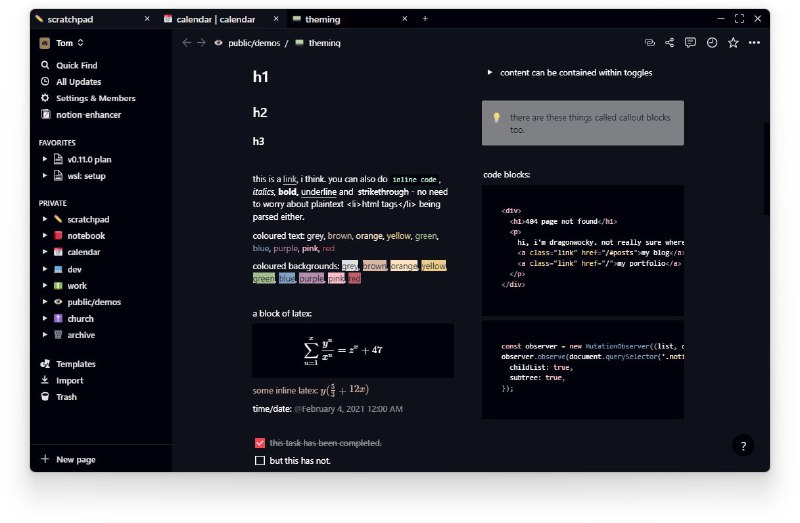This screenshot has height=523, width=800.
Task: Expand the dev tree arrow
Action: coord(45,269)
